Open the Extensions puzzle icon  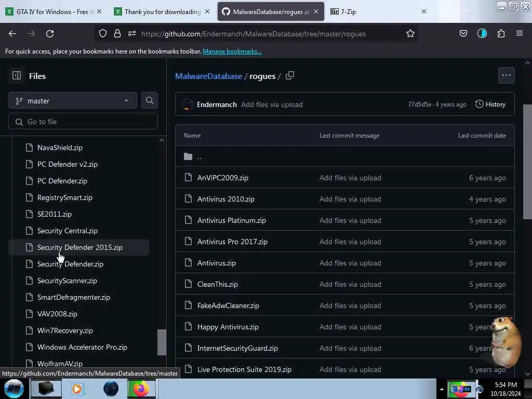pyautogui.click(x=501, y=33)
